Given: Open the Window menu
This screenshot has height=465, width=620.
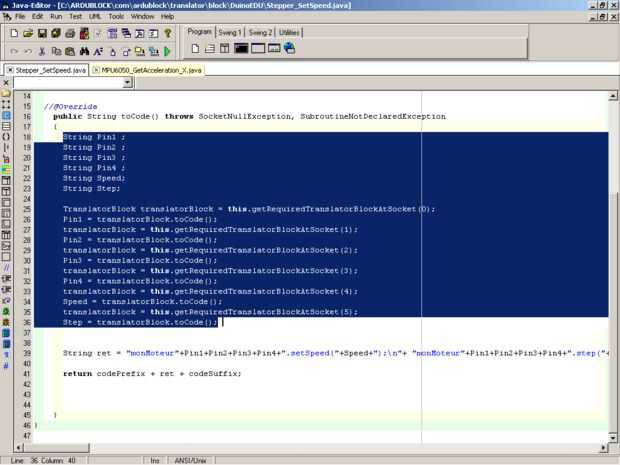Looking at the screenshot, I should [142, 17].
